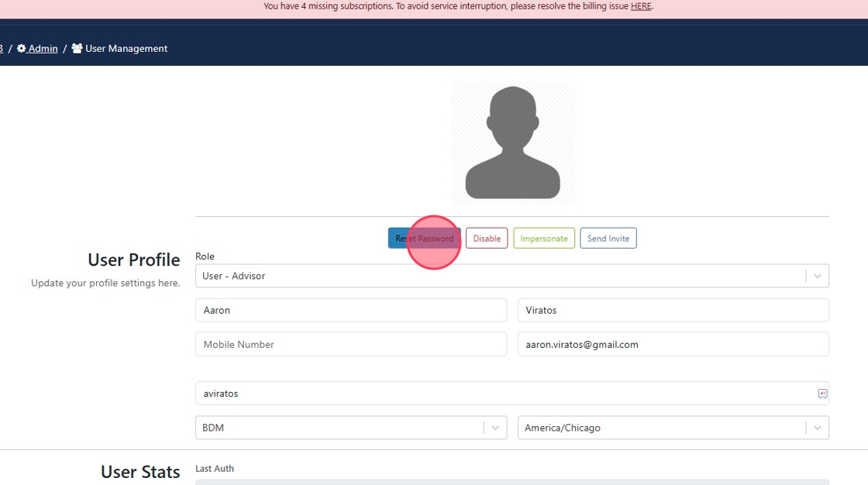Edit the email aaron.viratos@gmail.com field
The height and width of the screenshot is (485, 868).
coord(673,344)
